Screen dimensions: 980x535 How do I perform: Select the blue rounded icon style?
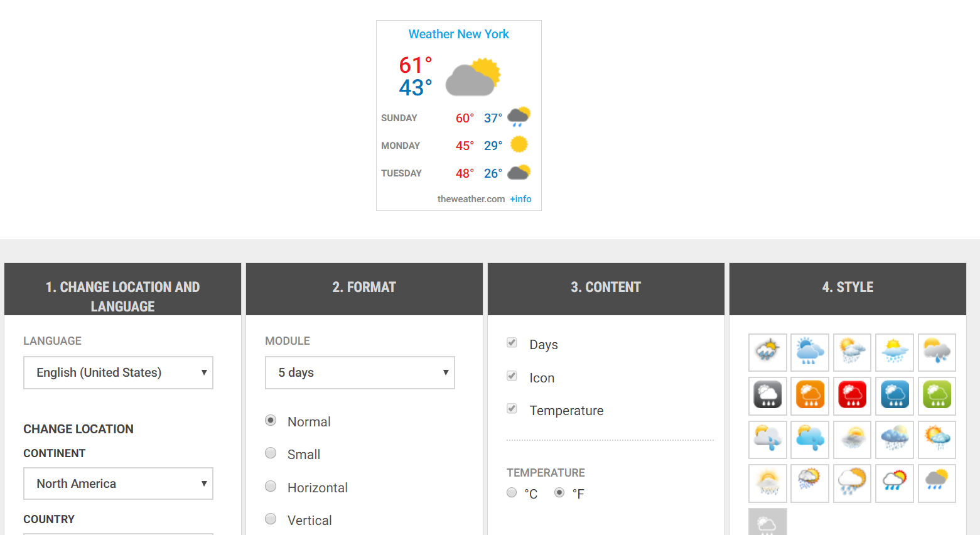tap(895, 396)
